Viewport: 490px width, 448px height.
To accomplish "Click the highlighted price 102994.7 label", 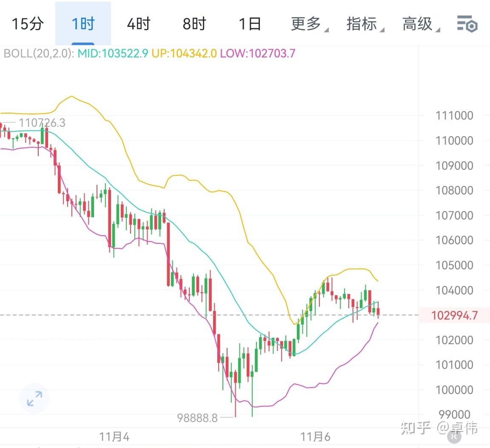I will 453,315.
